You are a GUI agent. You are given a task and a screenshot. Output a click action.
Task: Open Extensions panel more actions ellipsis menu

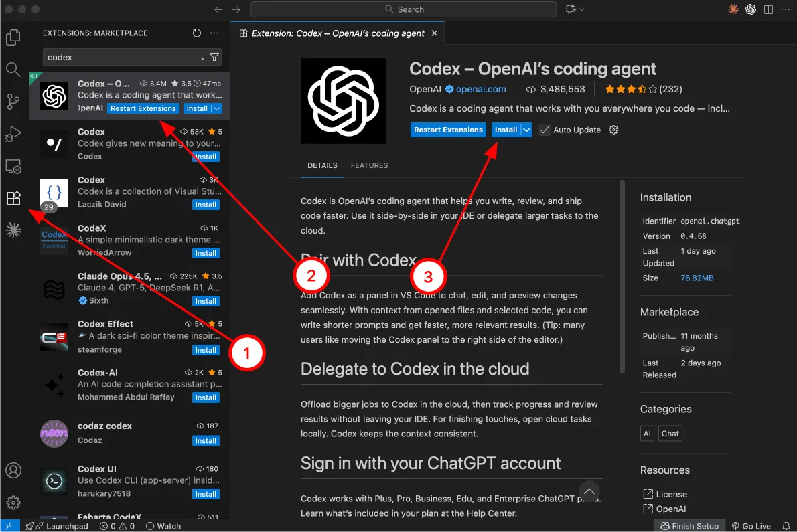(x=214, y=33)
